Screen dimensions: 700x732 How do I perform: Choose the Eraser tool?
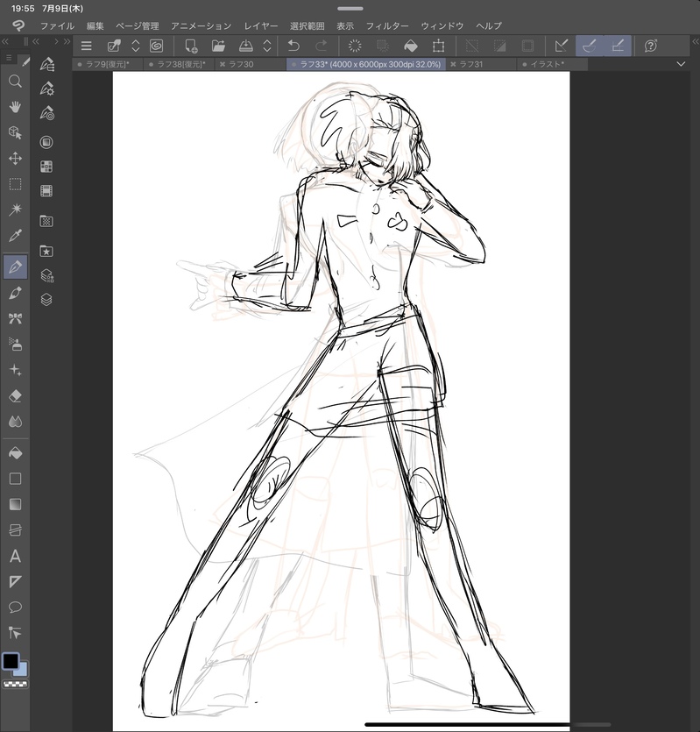point(15,395)
